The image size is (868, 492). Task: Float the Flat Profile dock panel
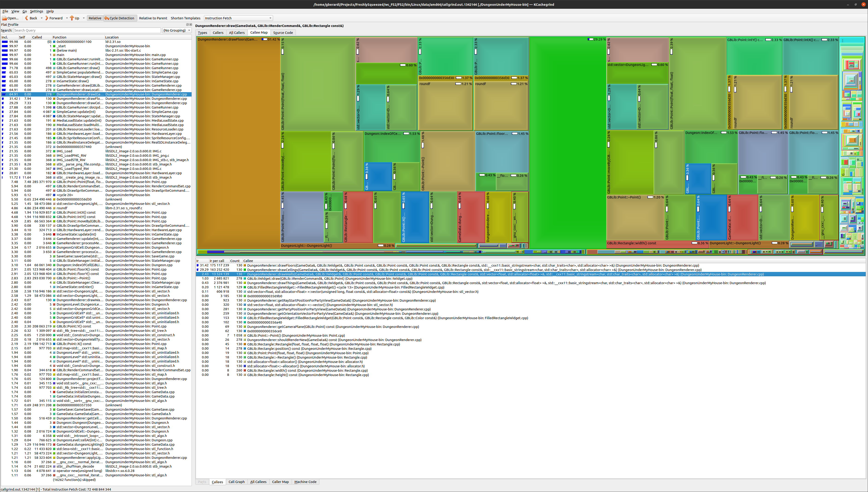click(187, 25)
